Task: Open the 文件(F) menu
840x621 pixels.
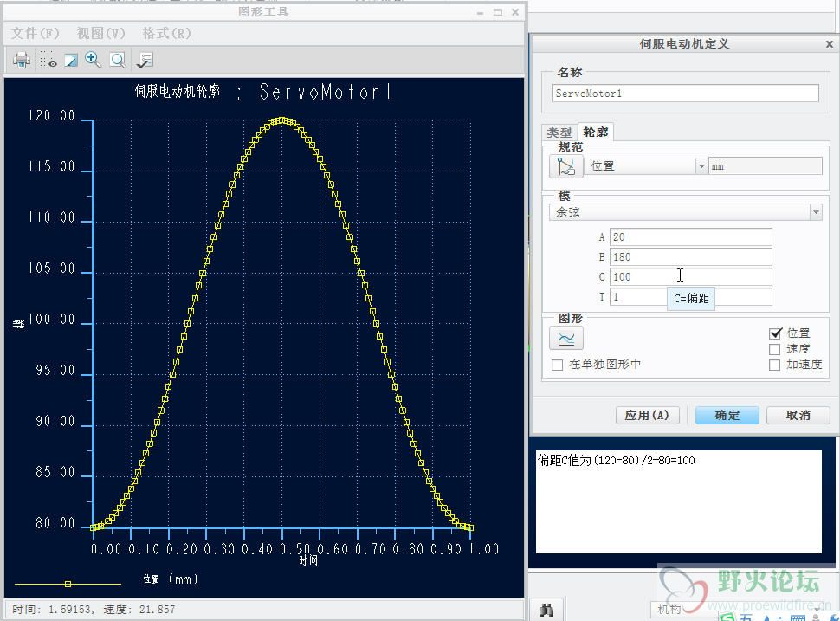Action: click(x=36, y=33)
